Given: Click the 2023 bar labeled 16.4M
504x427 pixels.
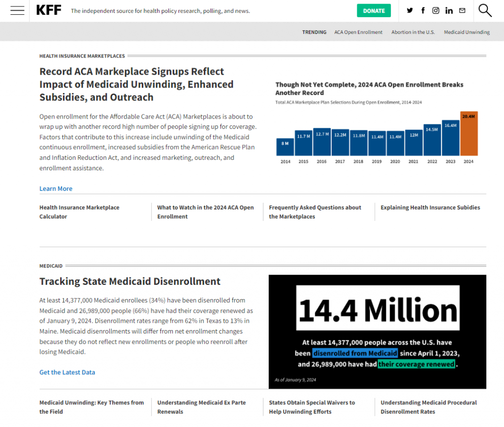Looking at the screenshot, I should pyautogui.click(x=451, y=138).
